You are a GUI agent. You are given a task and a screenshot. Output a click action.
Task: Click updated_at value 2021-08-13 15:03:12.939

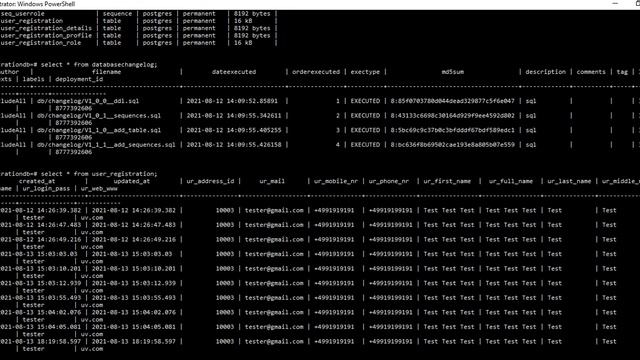tap(133, 283)
